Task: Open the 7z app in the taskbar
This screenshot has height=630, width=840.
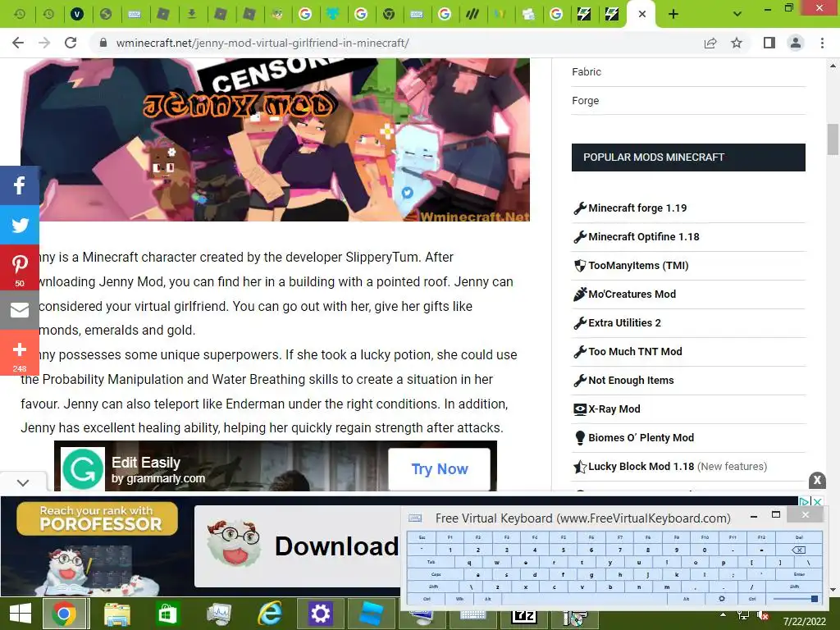Action: click(x=524, y=616)
